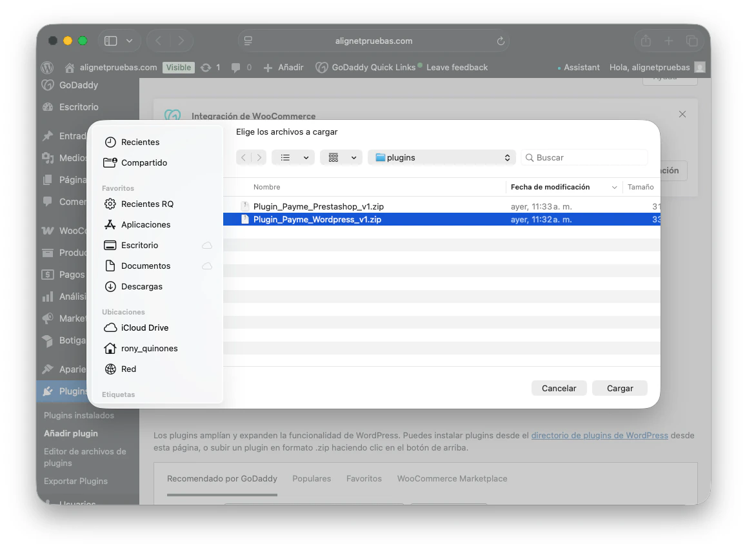This screenshot has width=756, height=544.
Task: Click Safari sidebar toggle icon
Action: click(111, 41)
